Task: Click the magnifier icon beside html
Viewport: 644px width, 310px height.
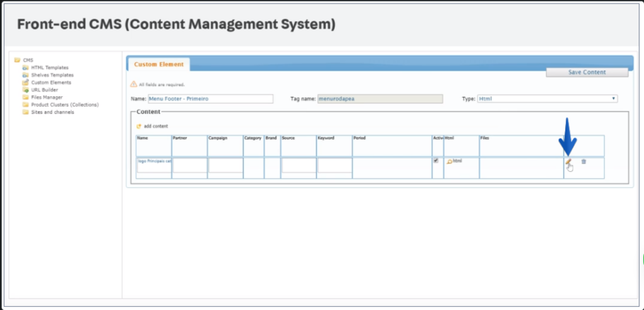Action: [449, 161]
